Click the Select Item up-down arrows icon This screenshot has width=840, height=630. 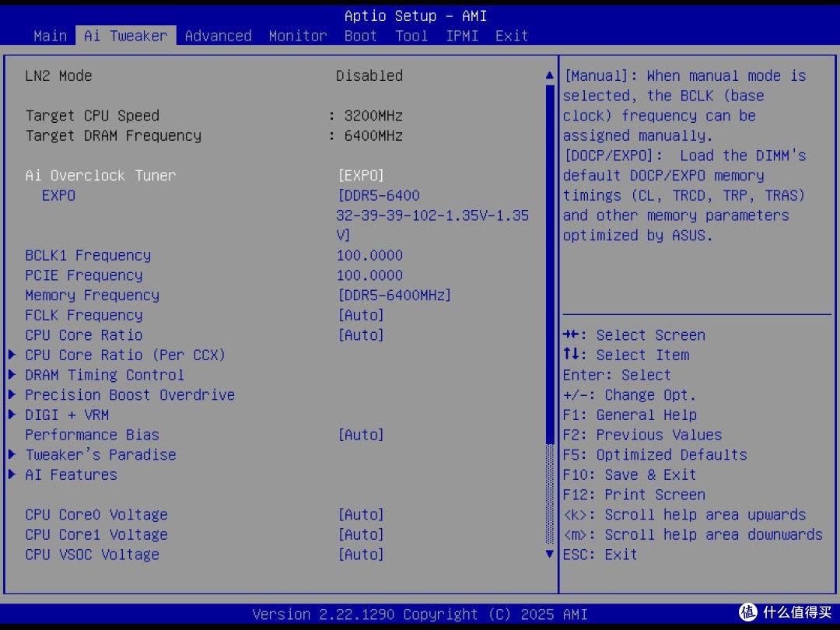571,354
